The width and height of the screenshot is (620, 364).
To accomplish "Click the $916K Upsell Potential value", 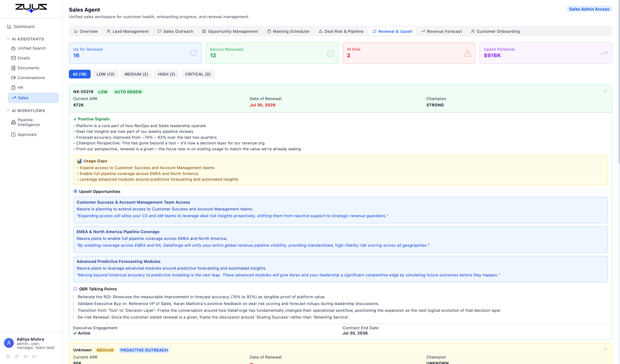I will pyautogui.click(x=492, y=55).
